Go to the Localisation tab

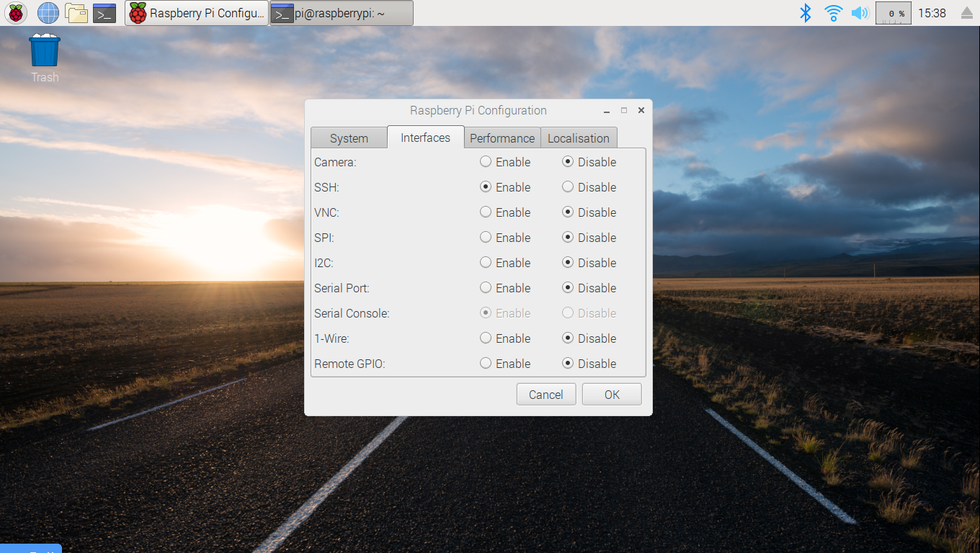point(579,138)
